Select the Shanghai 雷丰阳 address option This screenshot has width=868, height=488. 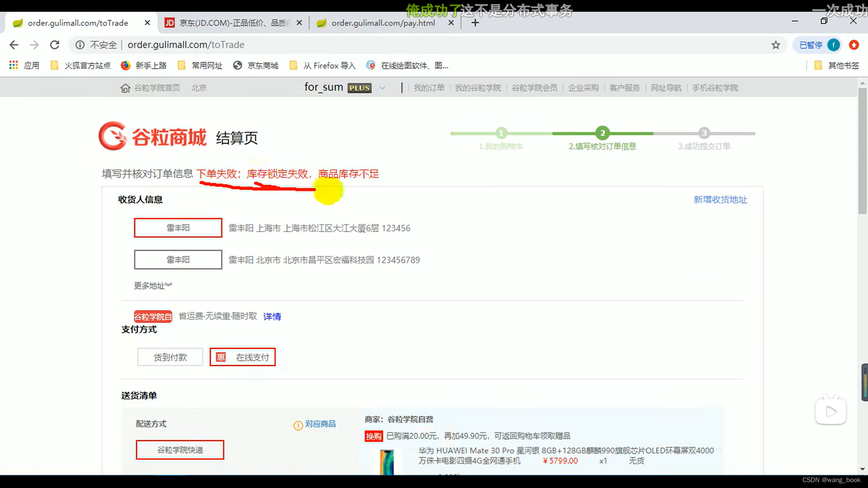pos(178,228)
